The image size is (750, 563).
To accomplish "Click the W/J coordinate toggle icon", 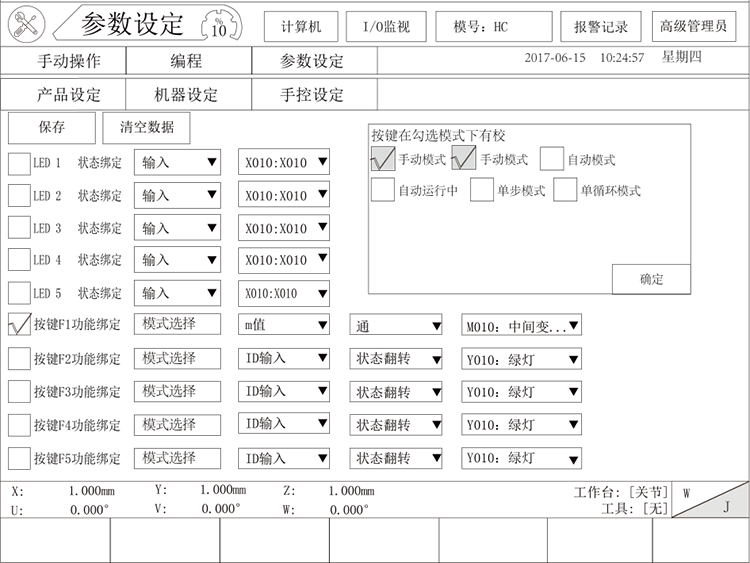I will 710,500.
